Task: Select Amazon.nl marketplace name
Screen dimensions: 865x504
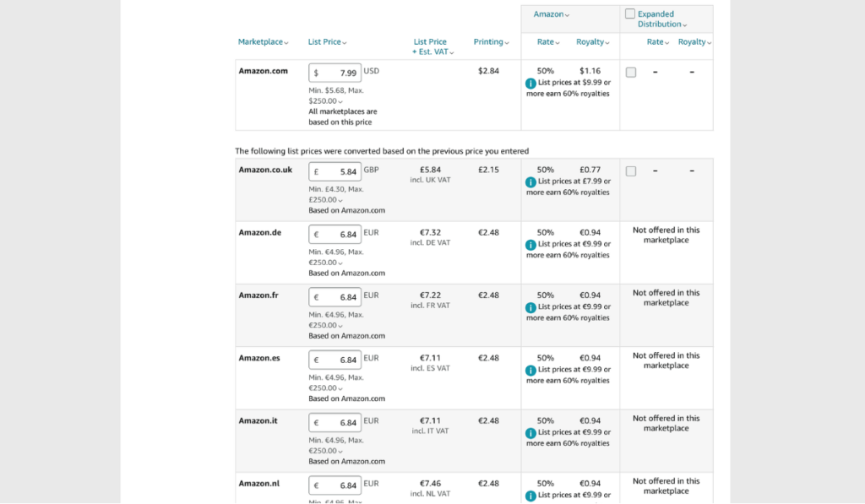Action: click(x=258, y=484)
